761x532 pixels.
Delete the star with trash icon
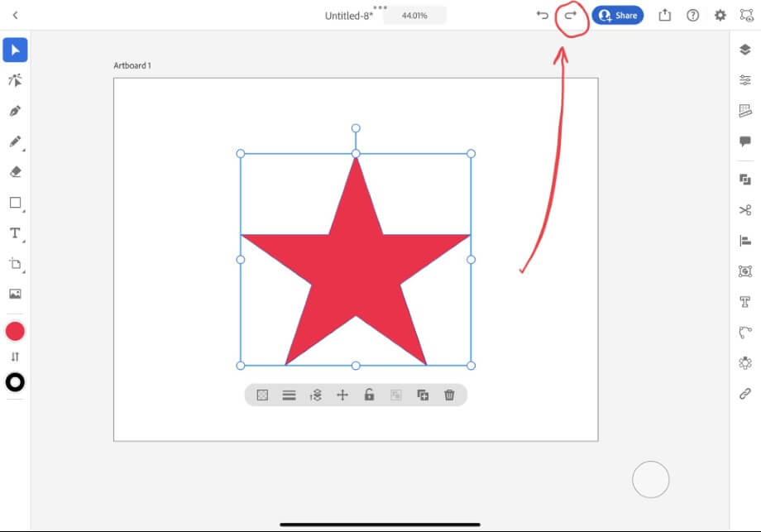tap(449, 395)
